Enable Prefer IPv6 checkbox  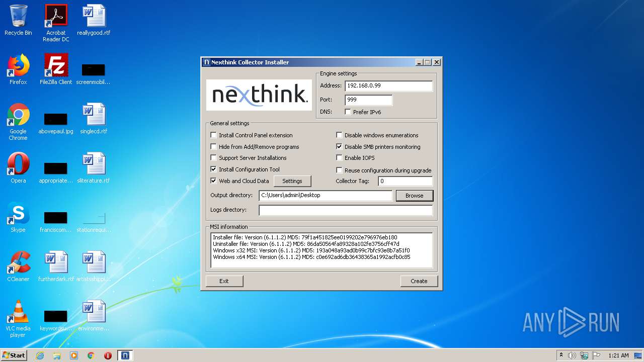(x=348, y=112)
